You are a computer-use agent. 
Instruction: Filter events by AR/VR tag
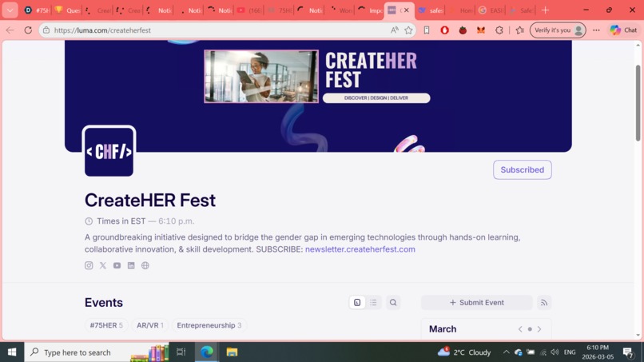150,325
